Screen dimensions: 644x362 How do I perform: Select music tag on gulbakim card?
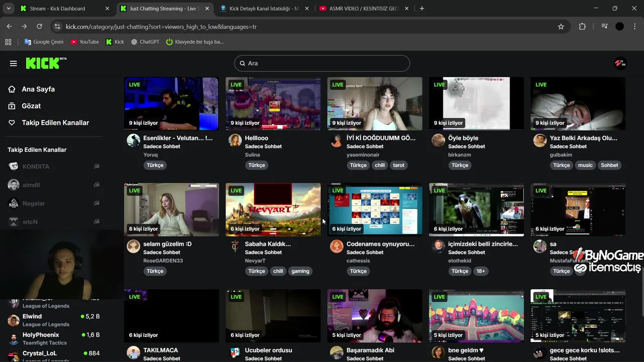point(585,165)
